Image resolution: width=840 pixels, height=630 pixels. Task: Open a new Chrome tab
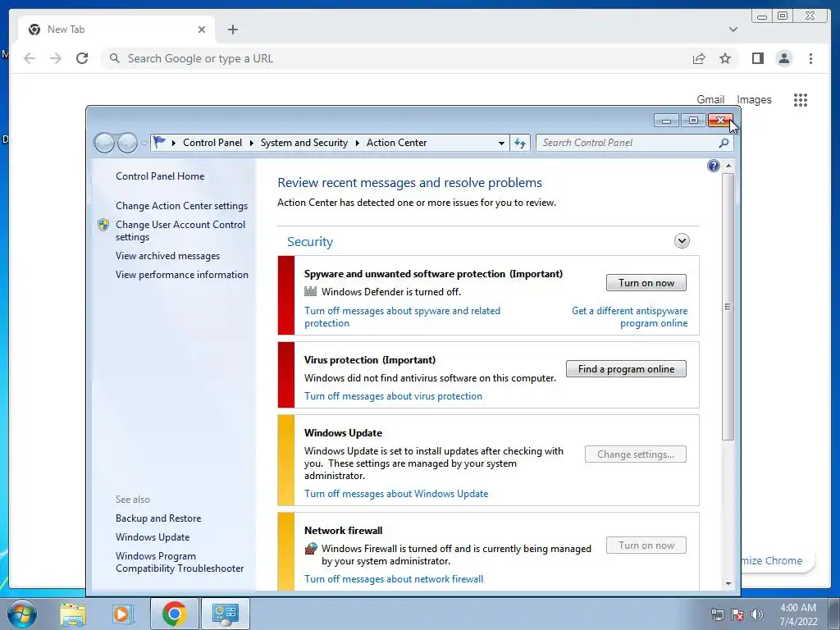pyautogui.click(x=232, y=30)
